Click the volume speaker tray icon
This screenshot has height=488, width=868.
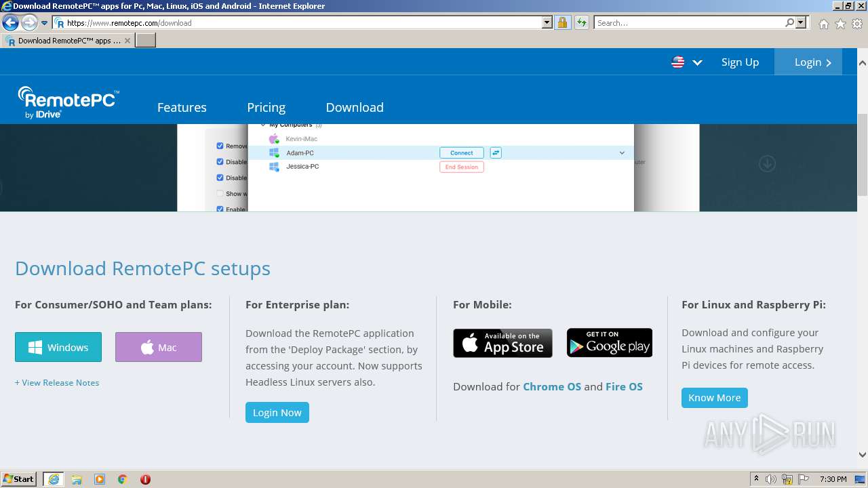771,479
